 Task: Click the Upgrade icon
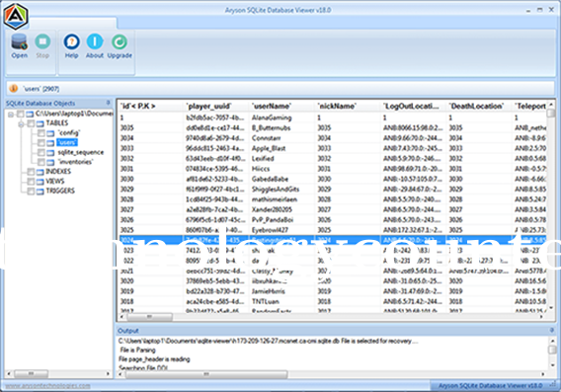click(x=120, y=41)
